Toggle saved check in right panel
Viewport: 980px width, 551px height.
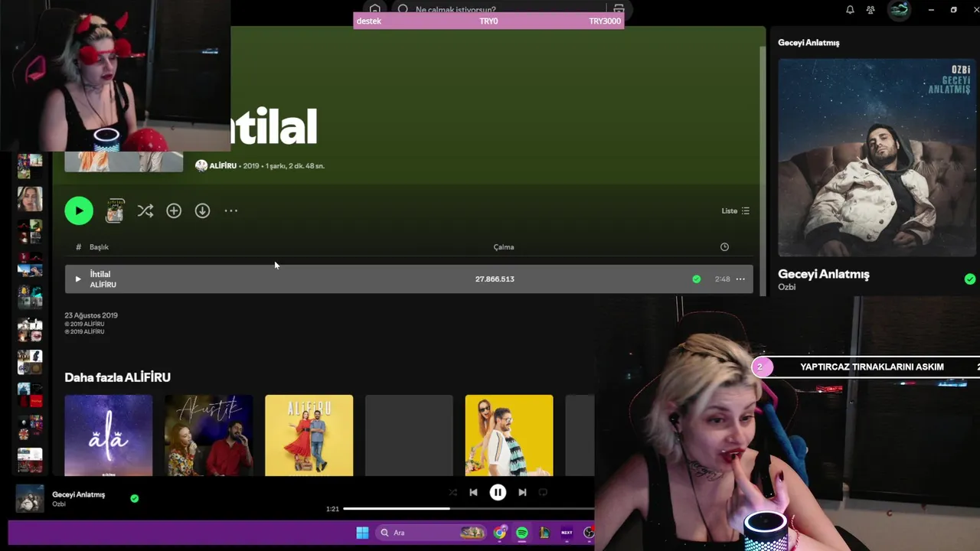click(970, 279)
